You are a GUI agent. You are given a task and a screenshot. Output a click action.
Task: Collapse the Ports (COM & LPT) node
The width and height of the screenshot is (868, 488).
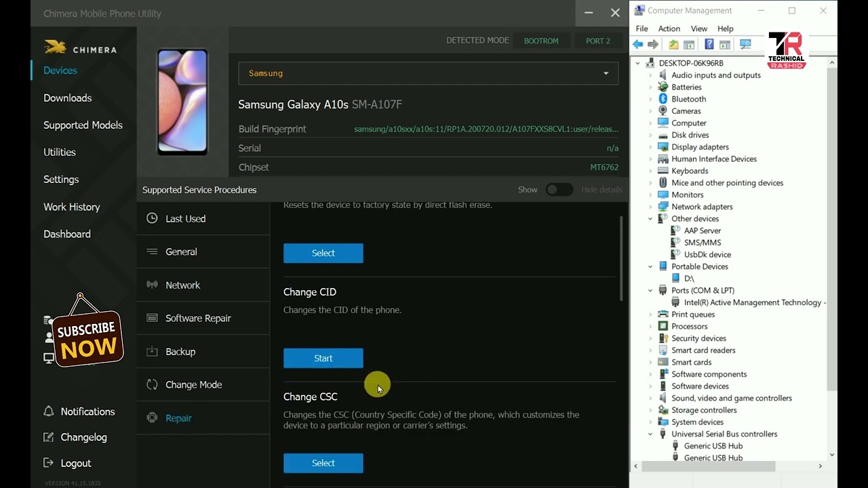[x=650, y=290]
